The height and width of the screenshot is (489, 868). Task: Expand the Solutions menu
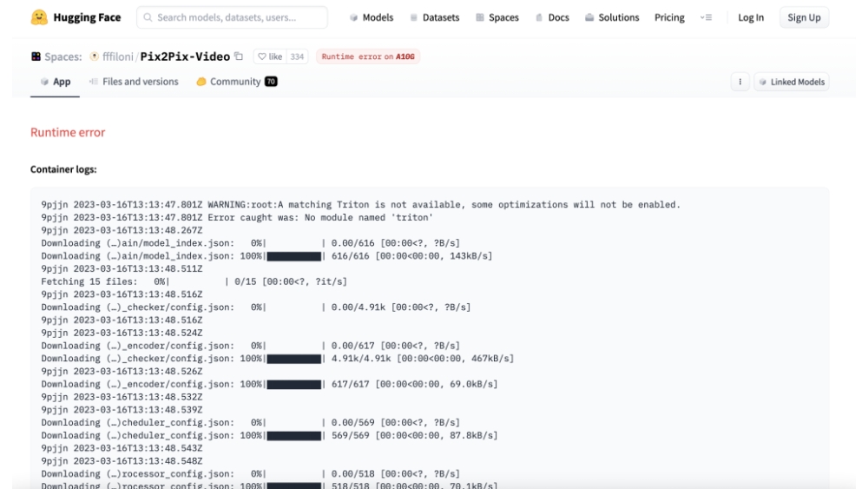[612, 17]
